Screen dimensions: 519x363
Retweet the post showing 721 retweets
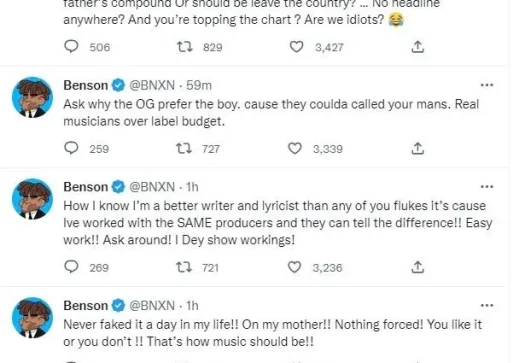point(184,267)
